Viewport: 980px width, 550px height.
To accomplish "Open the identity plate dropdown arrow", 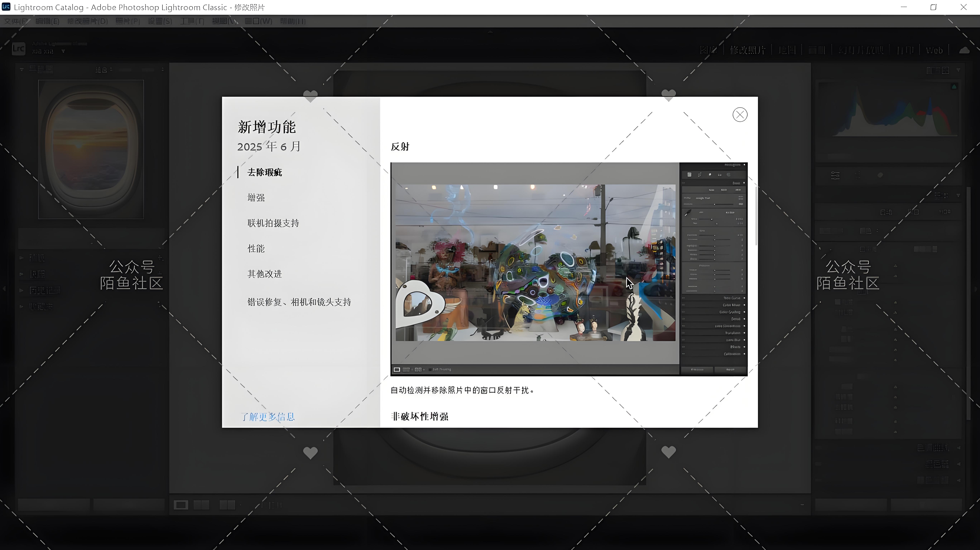I will tap(63, 51).
